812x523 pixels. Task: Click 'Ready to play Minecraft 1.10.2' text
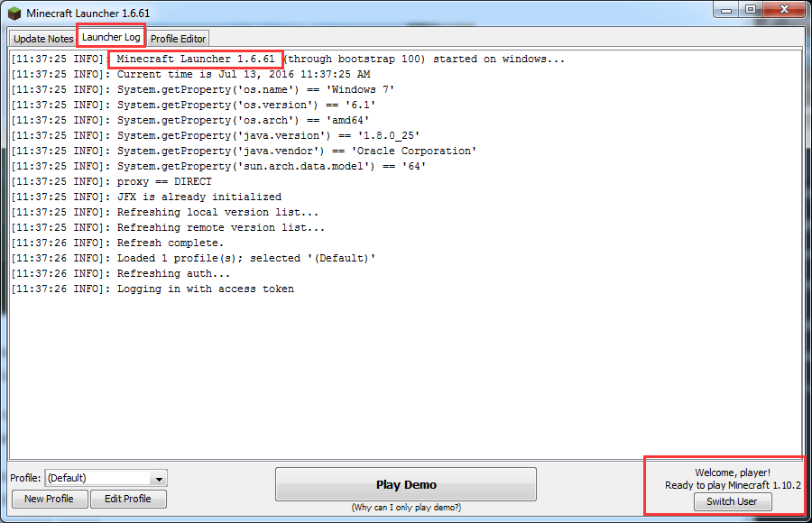(733, 485)
